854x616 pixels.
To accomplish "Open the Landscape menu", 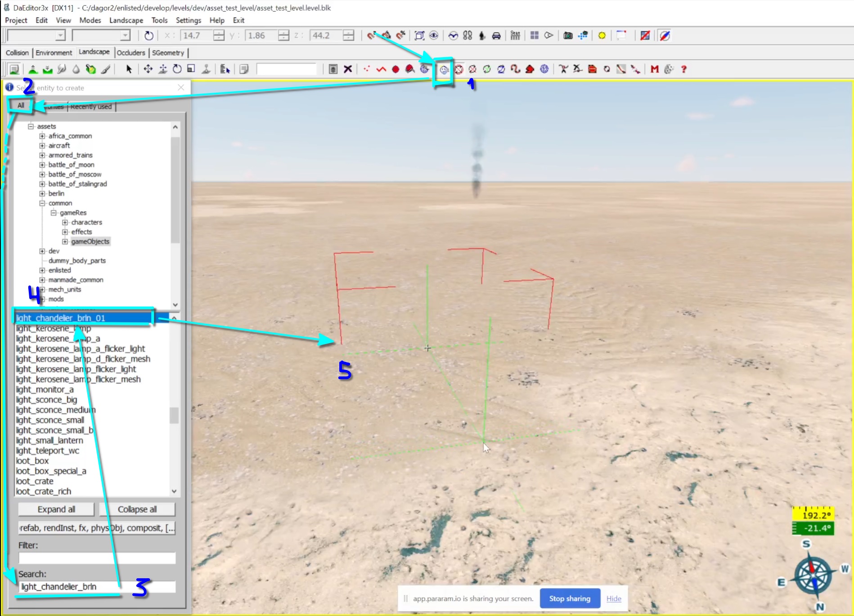I will tap(126, 20).
